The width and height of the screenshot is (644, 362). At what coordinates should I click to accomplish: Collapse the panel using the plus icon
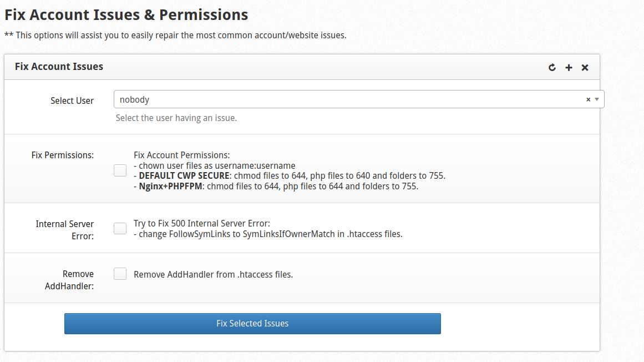tap(569, 67)
